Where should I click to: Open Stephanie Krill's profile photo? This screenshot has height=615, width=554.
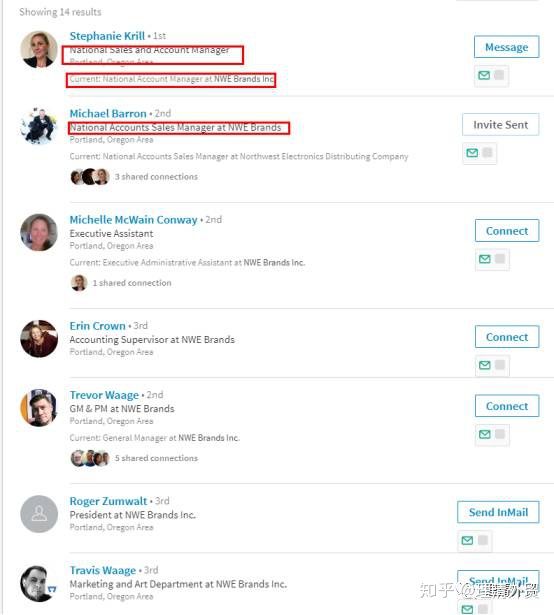(39, 49)
